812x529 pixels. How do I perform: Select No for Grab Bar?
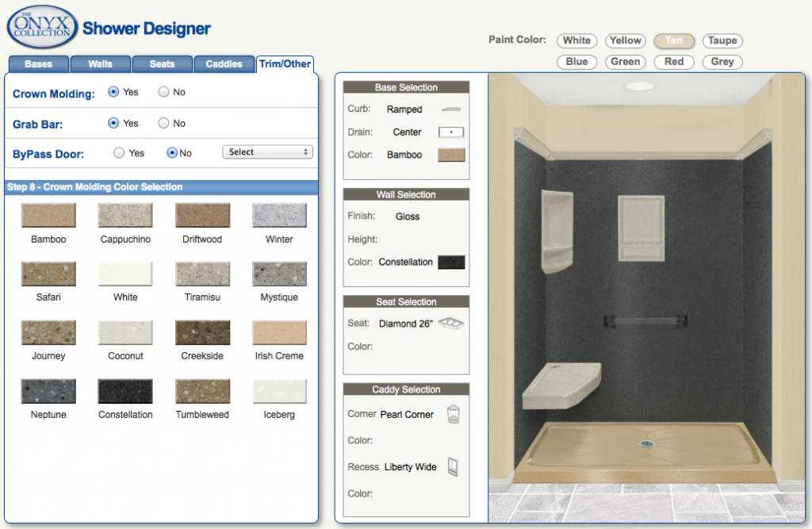pyautogui.click(x=163, y=123)
